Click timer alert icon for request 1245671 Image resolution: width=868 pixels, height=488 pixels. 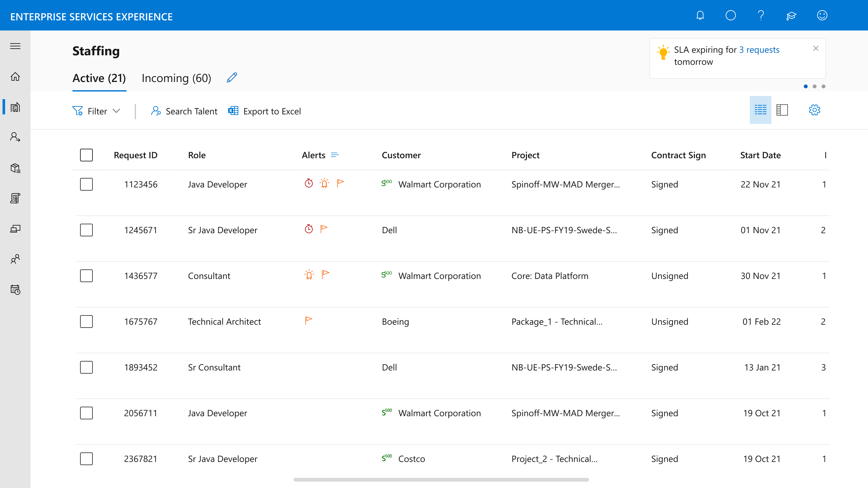click(x=309, y=229)
